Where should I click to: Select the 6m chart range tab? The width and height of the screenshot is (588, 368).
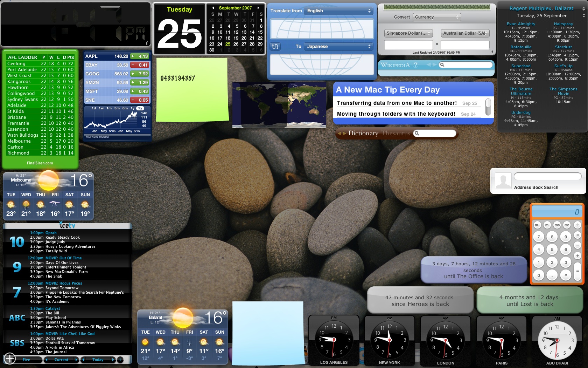click(125, 108)
